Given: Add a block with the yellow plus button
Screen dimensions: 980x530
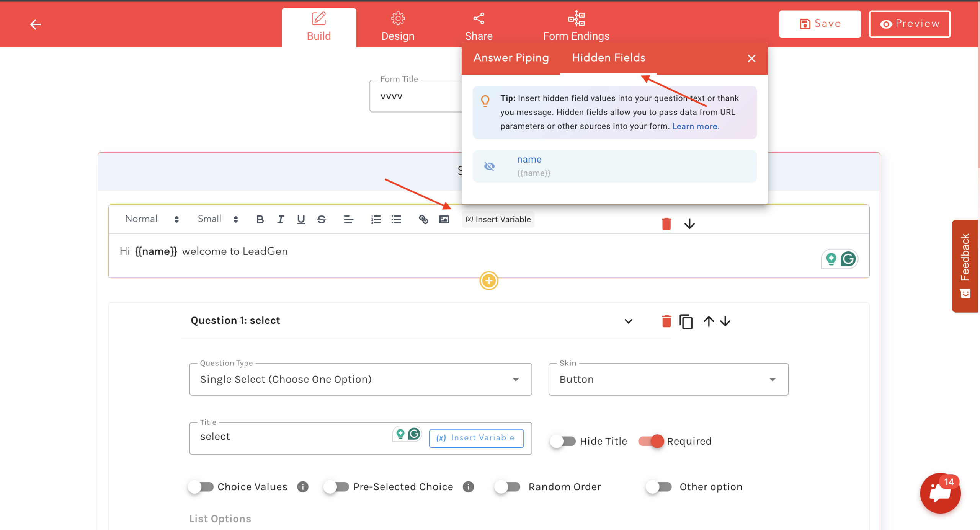Looking at the screenshot, I should point(488,281).
